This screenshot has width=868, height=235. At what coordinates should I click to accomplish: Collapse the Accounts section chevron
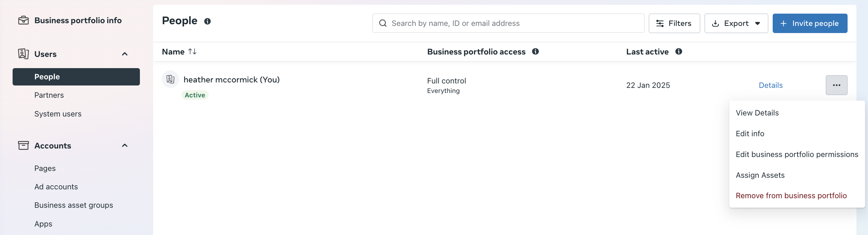[125, 145]
